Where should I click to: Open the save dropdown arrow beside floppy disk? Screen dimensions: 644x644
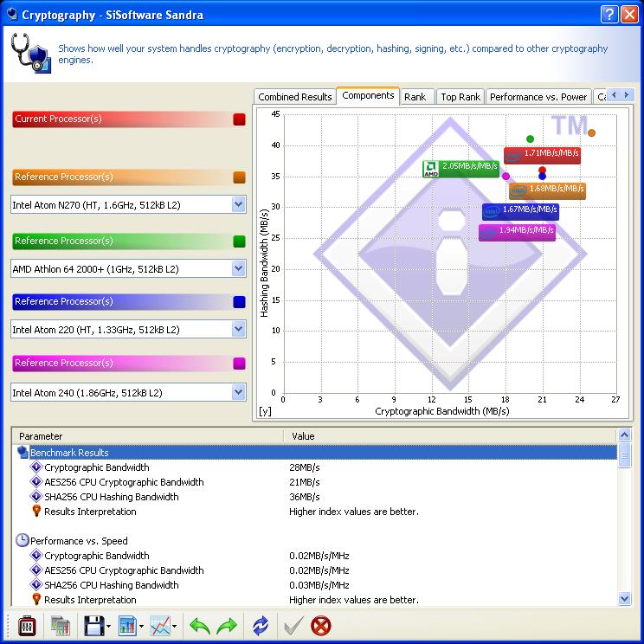(x=109, y=627)
